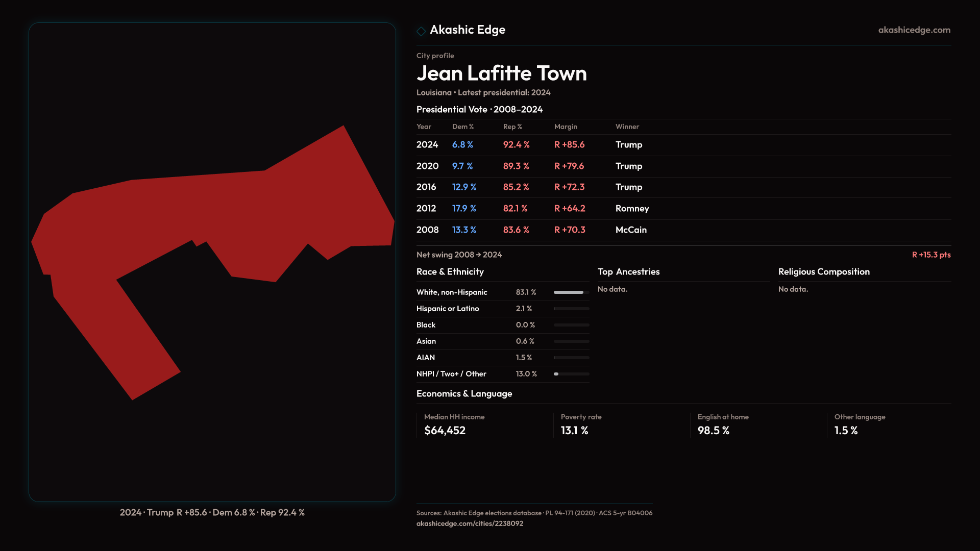Click the Net swing R +15.3 pts value

[x=931, y=255]
